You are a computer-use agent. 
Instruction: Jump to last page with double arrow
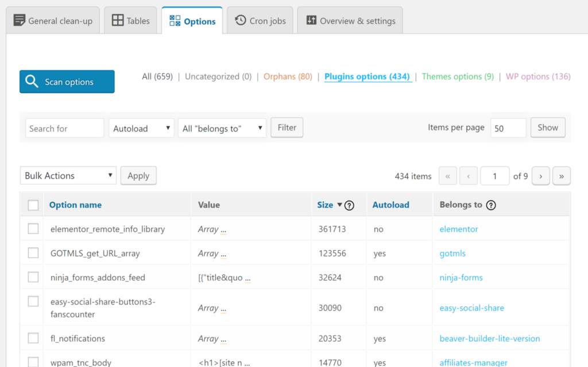tap(561, 176)
